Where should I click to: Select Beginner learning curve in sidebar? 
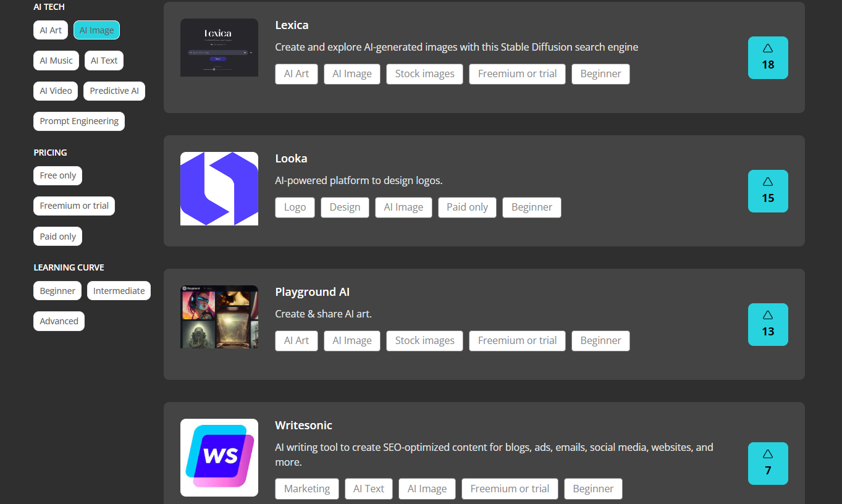point(57,291)
